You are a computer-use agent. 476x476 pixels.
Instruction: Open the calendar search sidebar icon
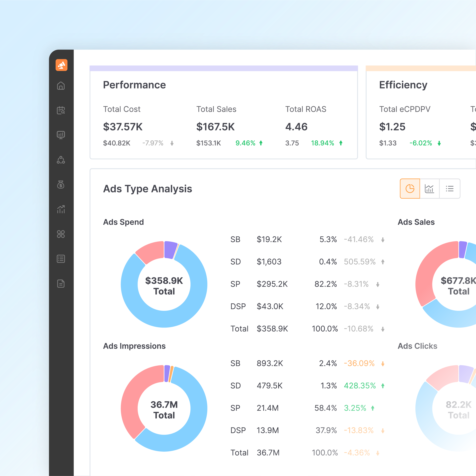(x=61, y=110)
